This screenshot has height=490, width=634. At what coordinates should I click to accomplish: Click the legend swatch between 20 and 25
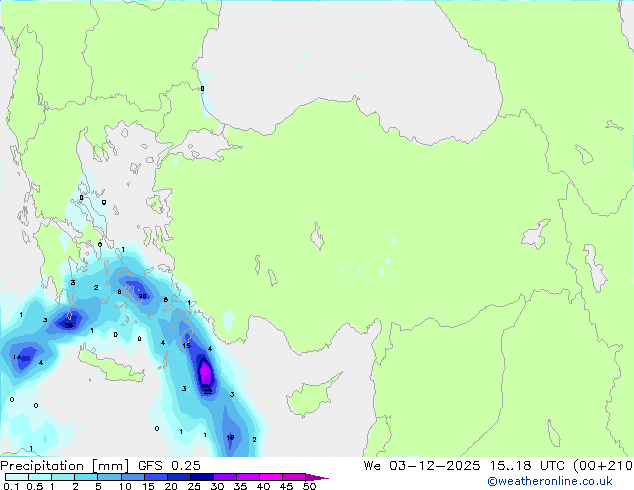click(179, 477)
